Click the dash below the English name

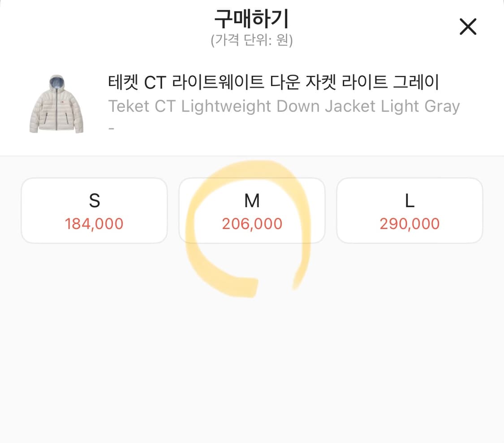point(111,128)
